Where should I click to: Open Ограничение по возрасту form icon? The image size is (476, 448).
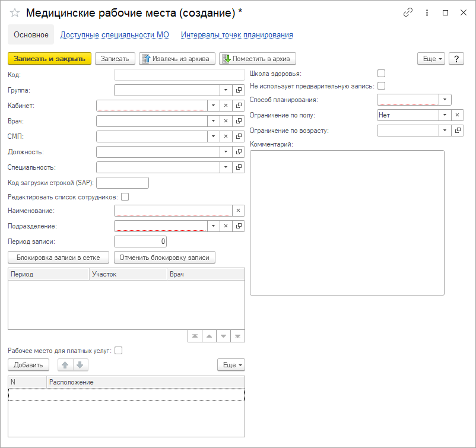click(x=458, y=131)
